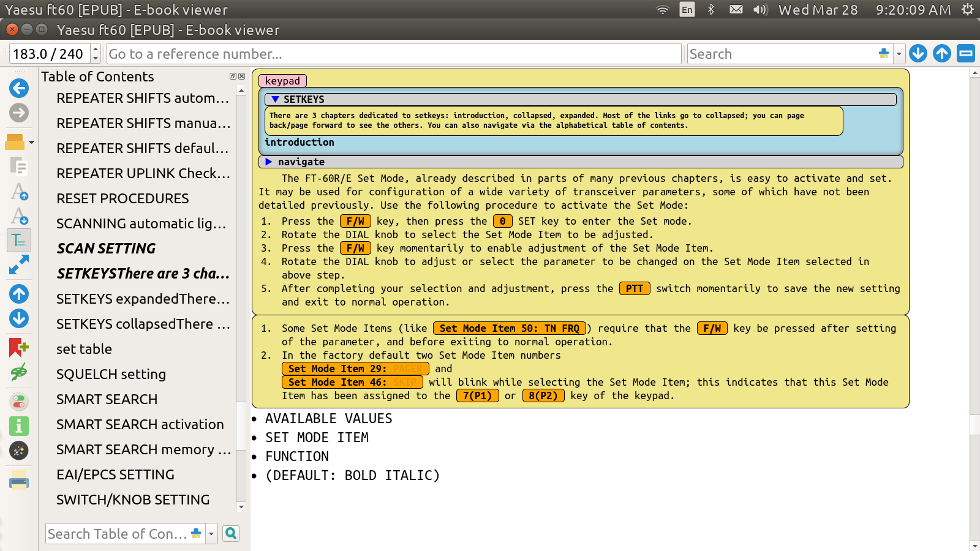980x551 pixels.
Task: Click Table of Contents find button
Action: [x=231, y=534]
